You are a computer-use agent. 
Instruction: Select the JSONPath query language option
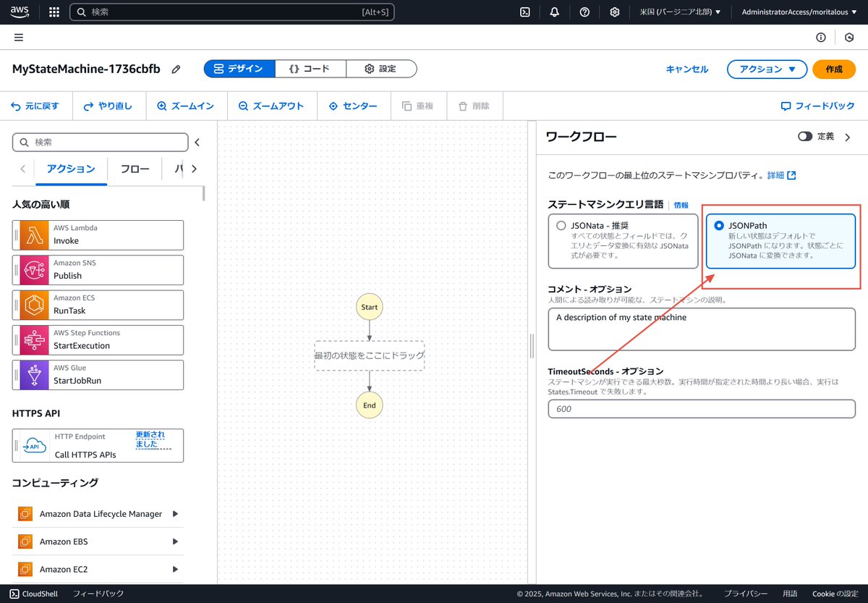[x=780, y=240]
